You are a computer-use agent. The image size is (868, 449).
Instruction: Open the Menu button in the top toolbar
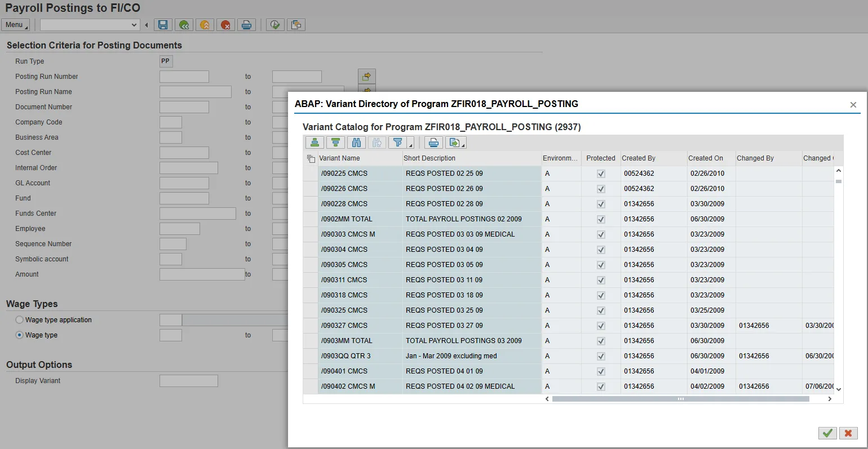[15, 25]
